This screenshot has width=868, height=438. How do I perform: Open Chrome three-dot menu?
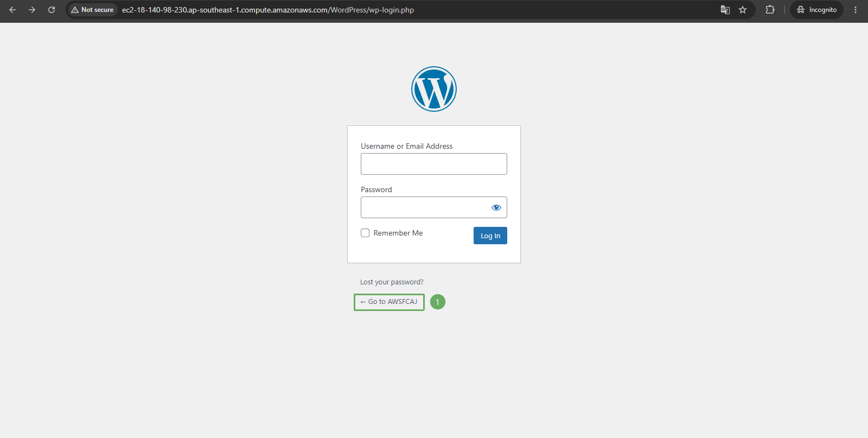(x=856, y=10)
